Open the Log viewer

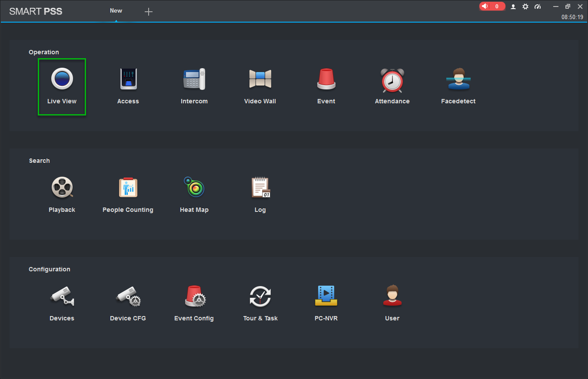(x=260, y=195)
